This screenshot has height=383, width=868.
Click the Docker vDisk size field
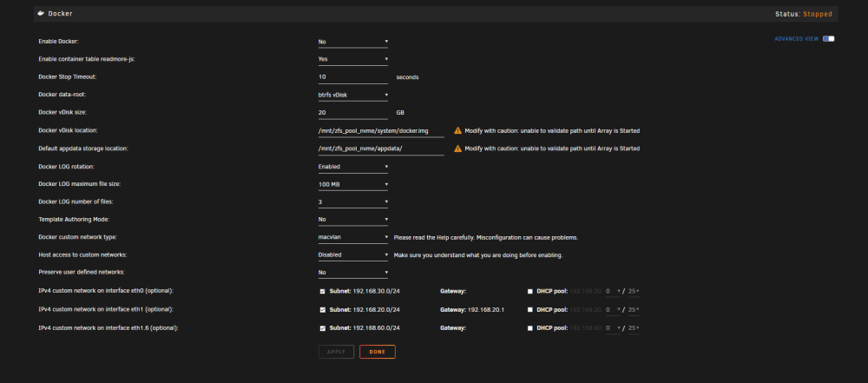coord(353,113)
